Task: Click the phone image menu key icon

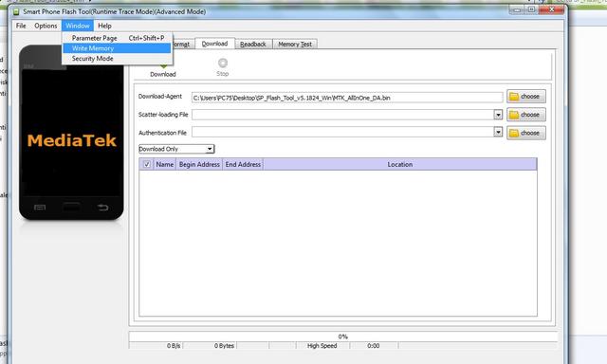Action: (x=40, y=208)
